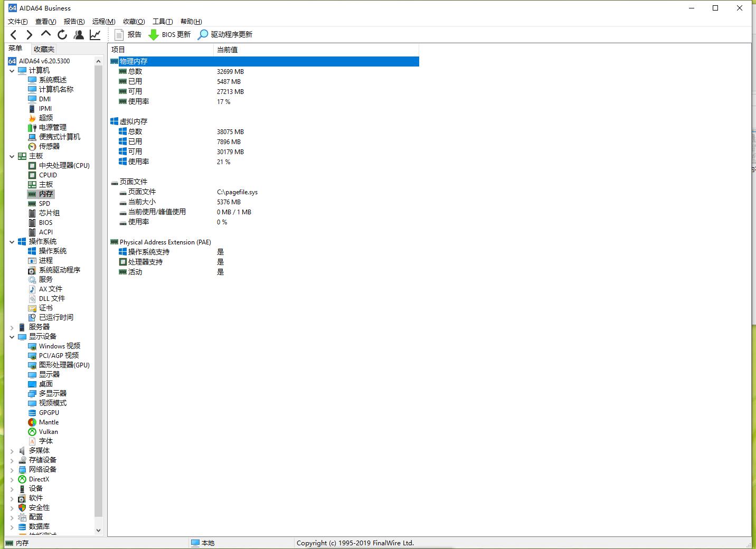The width and height of the screenshot is (756, 549).
Task: Click the 项目 column header
Action: click(x=160, y=50)
